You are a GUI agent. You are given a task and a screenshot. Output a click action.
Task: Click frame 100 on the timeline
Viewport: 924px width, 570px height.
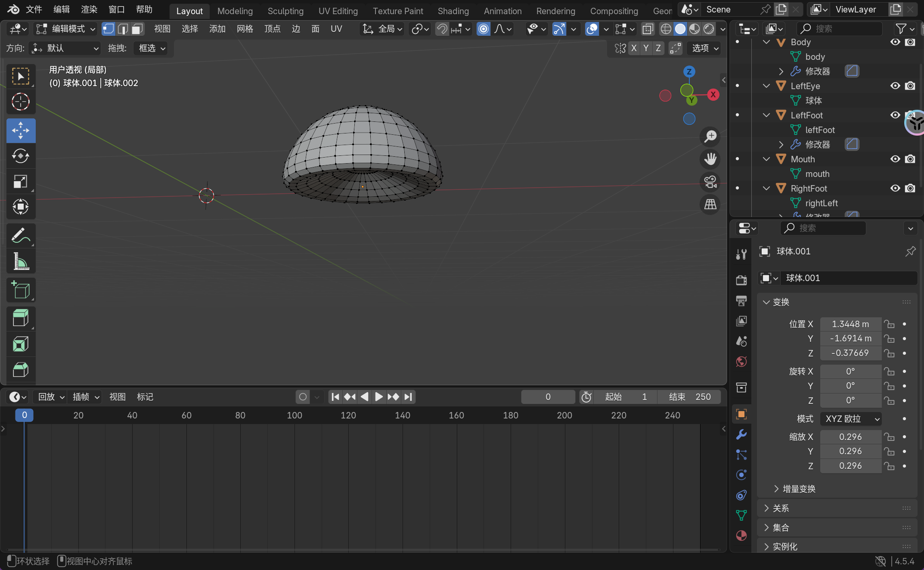click(x=295, y=415)
